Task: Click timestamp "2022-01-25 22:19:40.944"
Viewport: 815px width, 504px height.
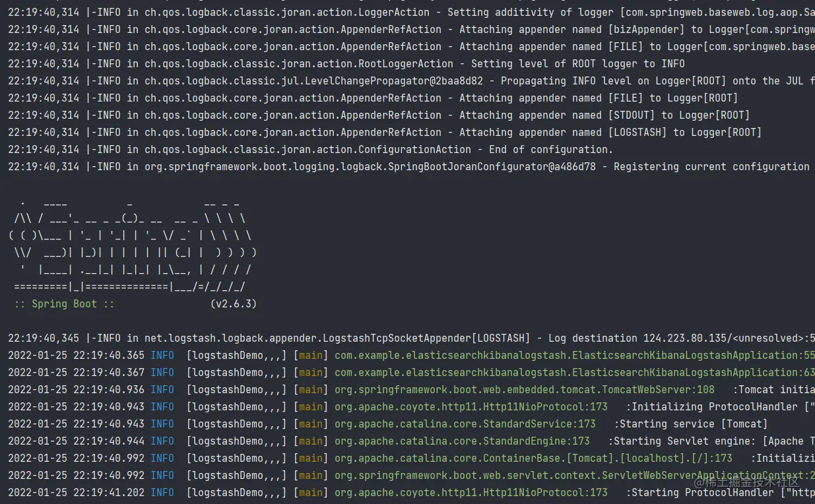Action: pyautogui.click(x=76, y=441)
